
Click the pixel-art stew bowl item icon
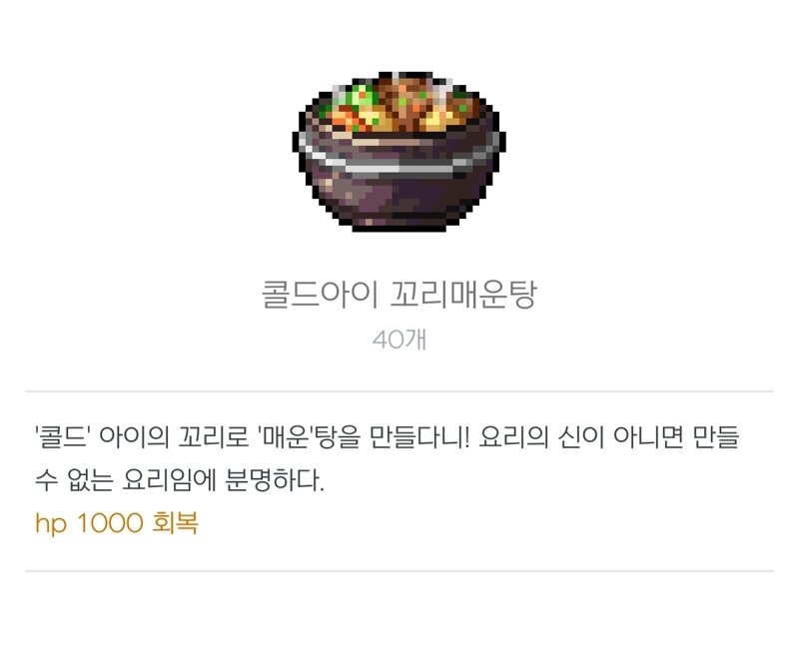click(399, 152)
